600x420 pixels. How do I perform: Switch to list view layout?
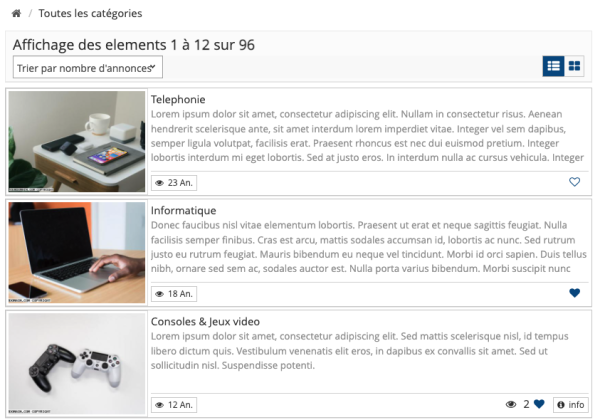click(x=553, y=66)
